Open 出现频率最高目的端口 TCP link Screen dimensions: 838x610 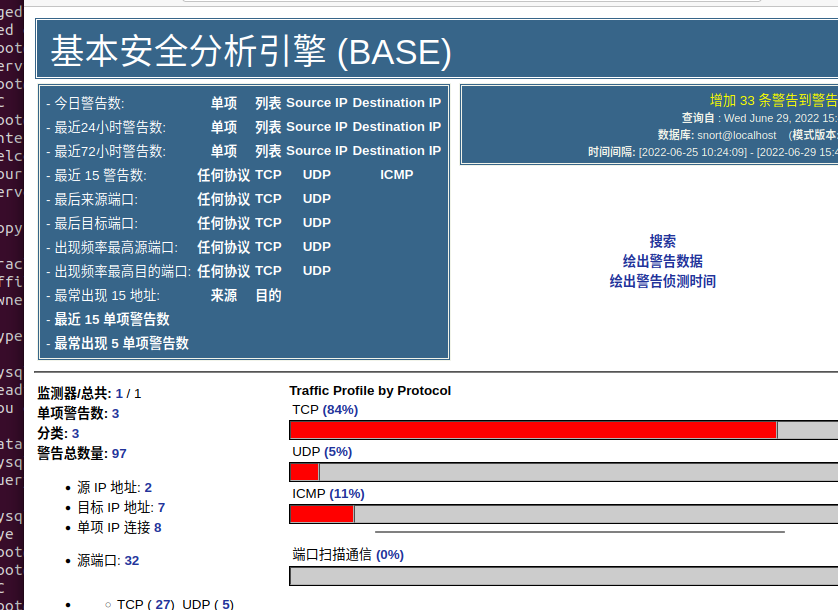[x=268, y=271]
